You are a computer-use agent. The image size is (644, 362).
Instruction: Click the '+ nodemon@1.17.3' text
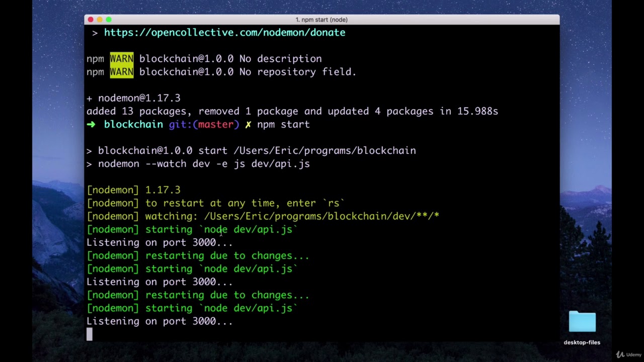133,98
